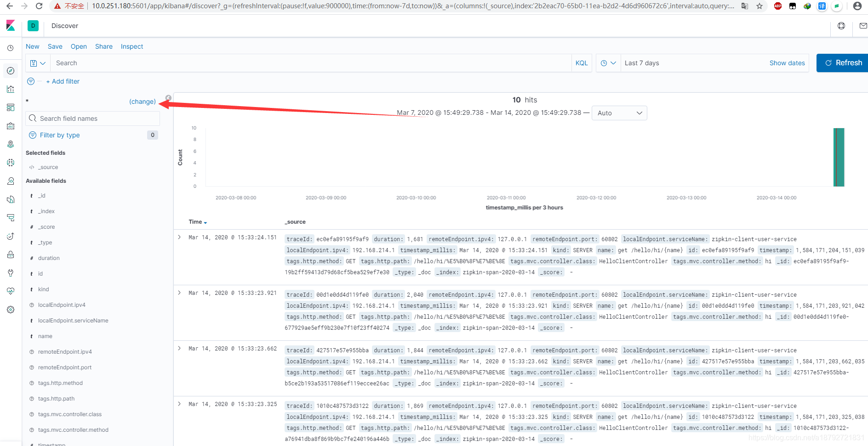Toggle KQL query language switcher
Viewport: 868px width, 446px height.
[582, 63]
